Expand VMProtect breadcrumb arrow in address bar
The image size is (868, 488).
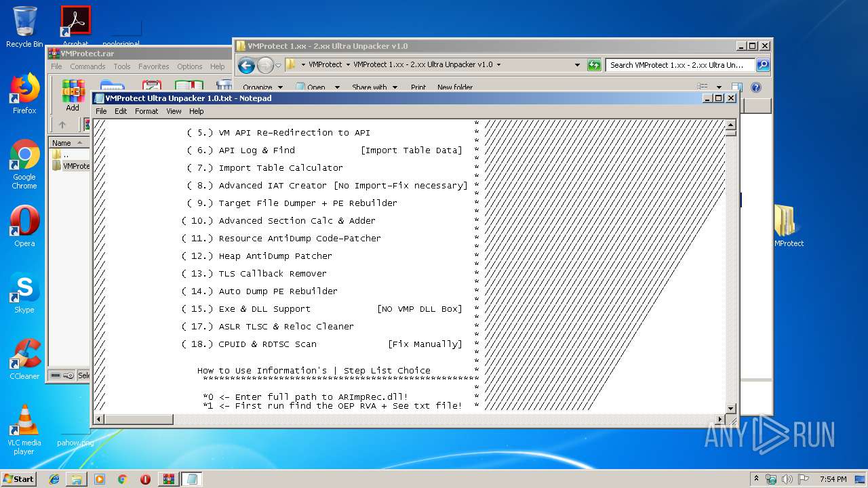coord(348,65)
